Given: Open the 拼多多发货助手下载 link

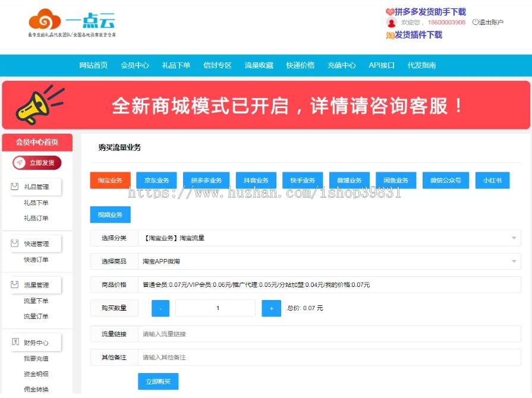Looking at the screenshot, I should [430, 12].
